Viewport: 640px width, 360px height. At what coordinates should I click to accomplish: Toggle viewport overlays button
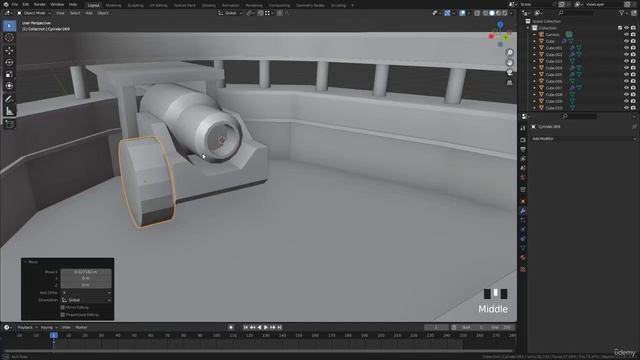pyautogui.click(x=462, y=13)
